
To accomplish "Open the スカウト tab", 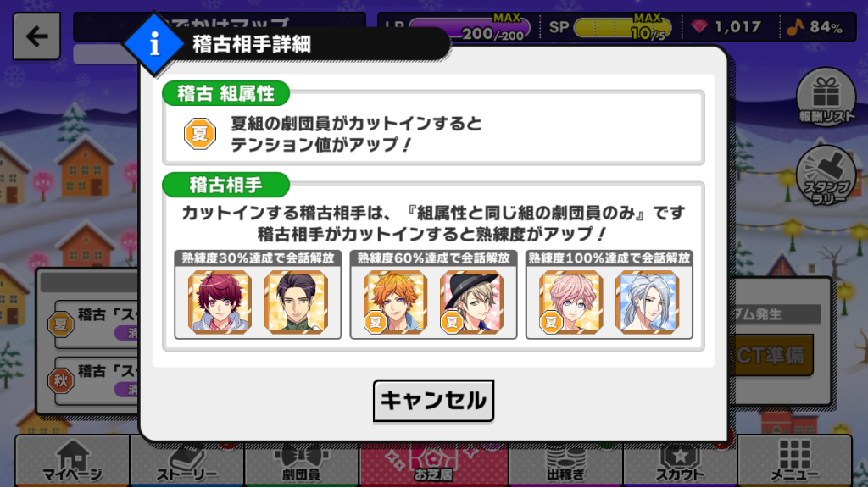I will (x=680, y=462).
